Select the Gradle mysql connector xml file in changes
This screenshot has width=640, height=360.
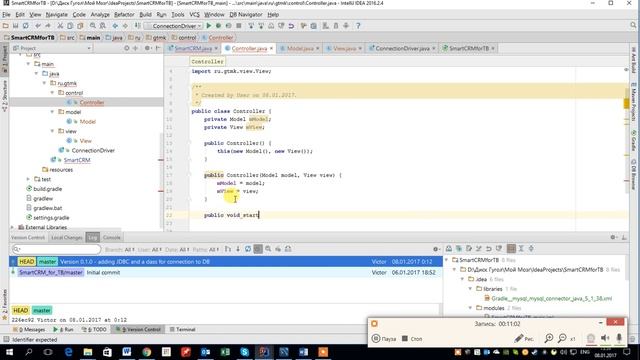tap(551, 298)
